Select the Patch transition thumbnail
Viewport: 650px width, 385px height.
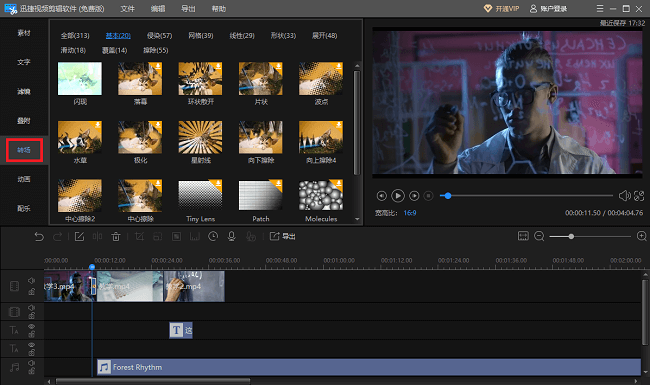[261, 195]
